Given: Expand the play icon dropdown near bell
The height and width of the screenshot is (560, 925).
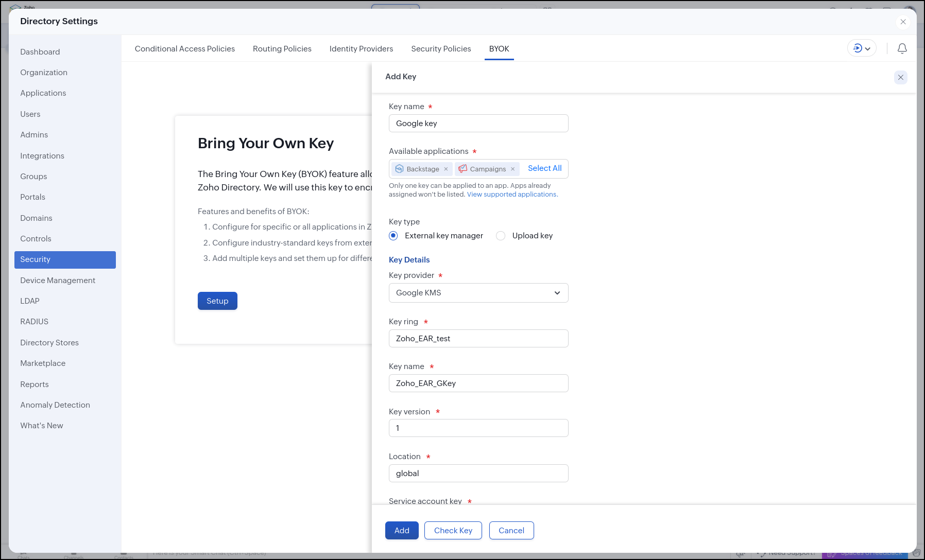Looking at the screenshot, I should pyautogui.click(x=862, y=48).
